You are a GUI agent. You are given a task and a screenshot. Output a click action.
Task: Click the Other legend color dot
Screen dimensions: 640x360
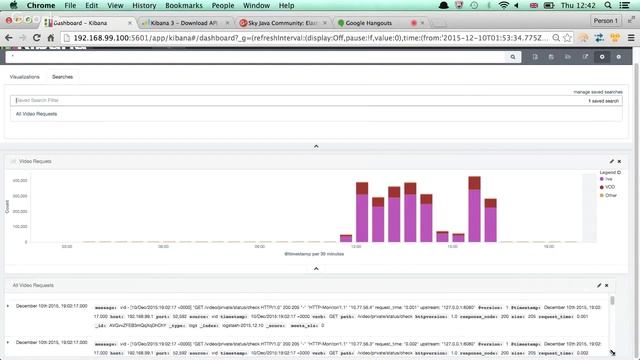point(602,196)
